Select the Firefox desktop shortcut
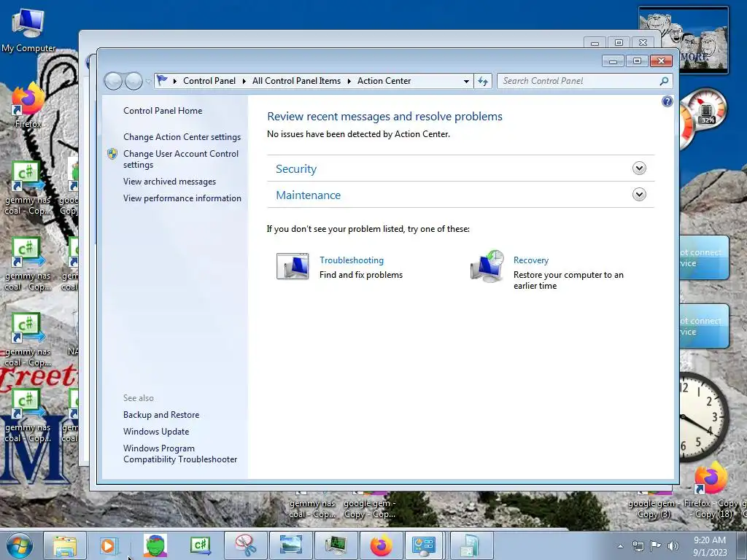The image size is (747, 560). [28, 105]
